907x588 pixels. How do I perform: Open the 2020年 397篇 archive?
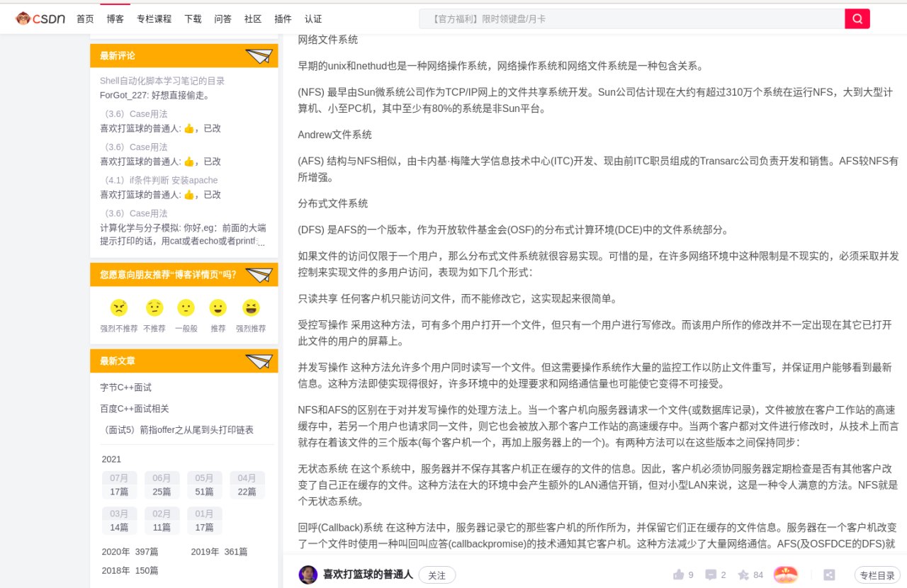coord(130,552)
